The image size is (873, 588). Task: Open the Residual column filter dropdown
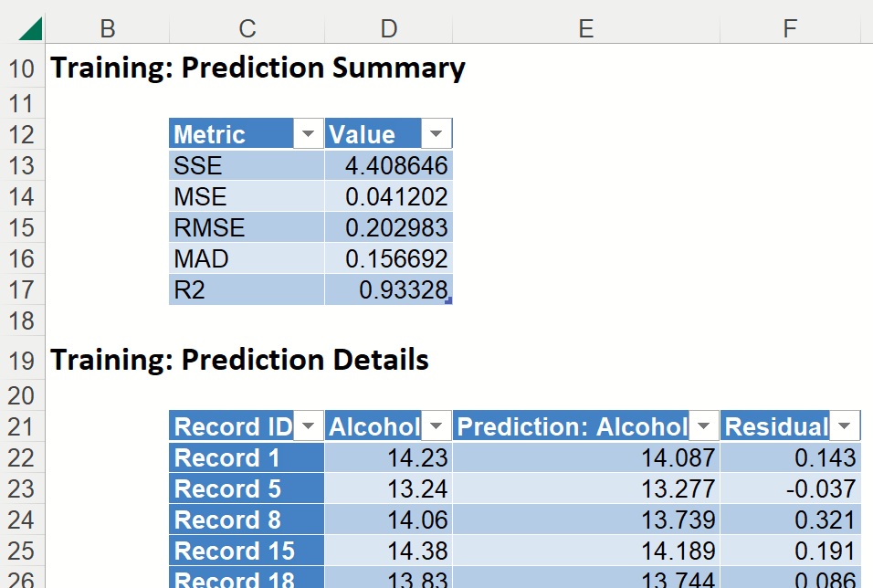[845, 426]
